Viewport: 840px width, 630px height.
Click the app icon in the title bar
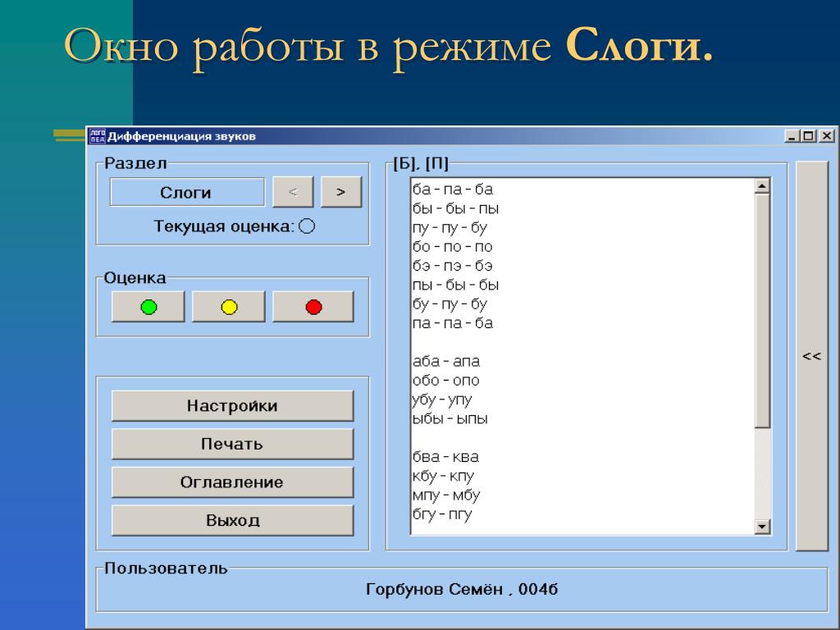pos(97,136)
